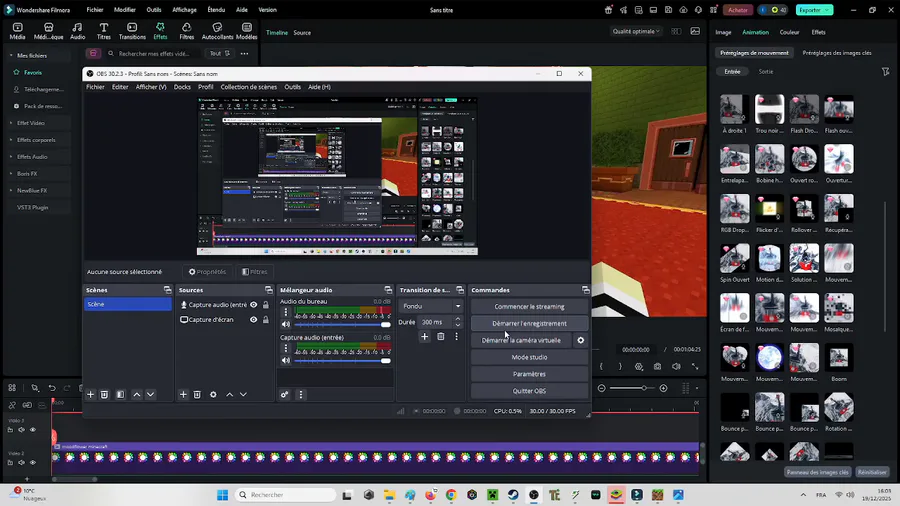The height and width of the screenshot is (506, 900).
Task: Switch to the Couleur tab in Filmora
Action: click(x=789, y=33)
